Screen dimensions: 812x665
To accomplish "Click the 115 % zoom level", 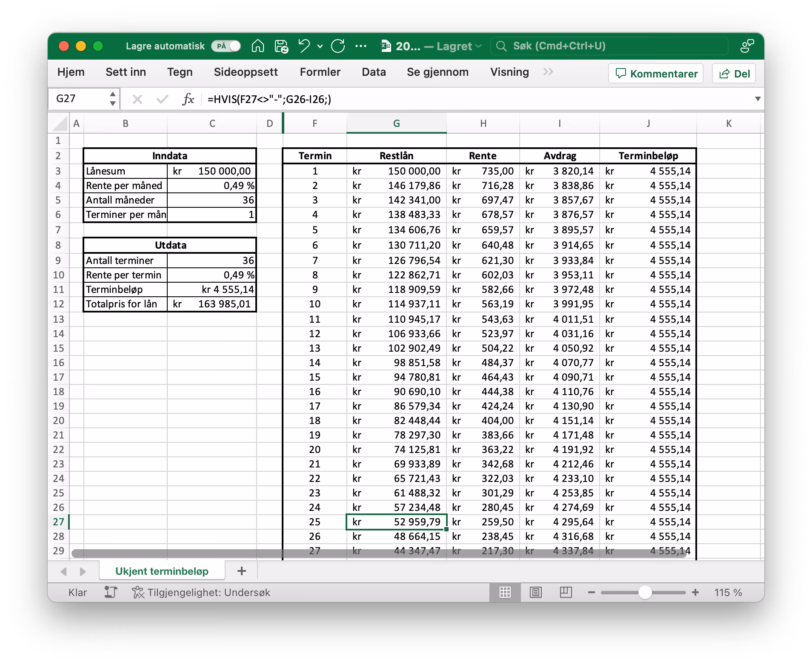I will pyautogui.click(x=728, y=592).
